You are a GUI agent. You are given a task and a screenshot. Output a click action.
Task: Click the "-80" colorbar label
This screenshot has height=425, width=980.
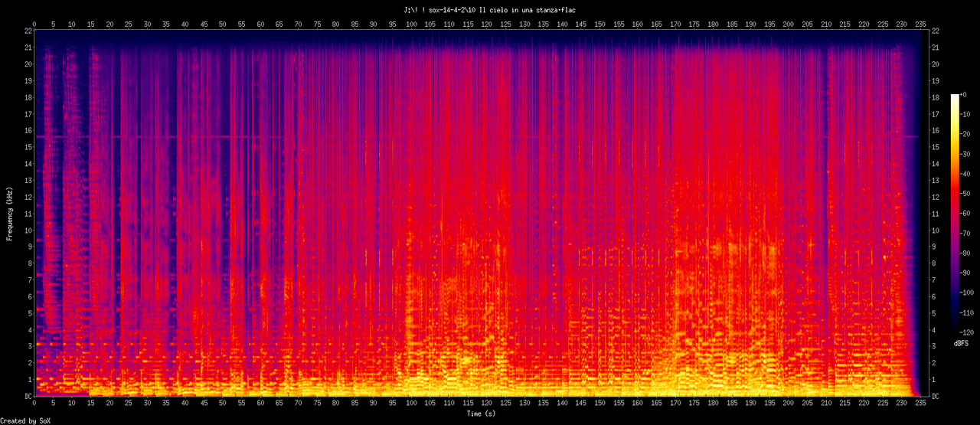(967, 254)
